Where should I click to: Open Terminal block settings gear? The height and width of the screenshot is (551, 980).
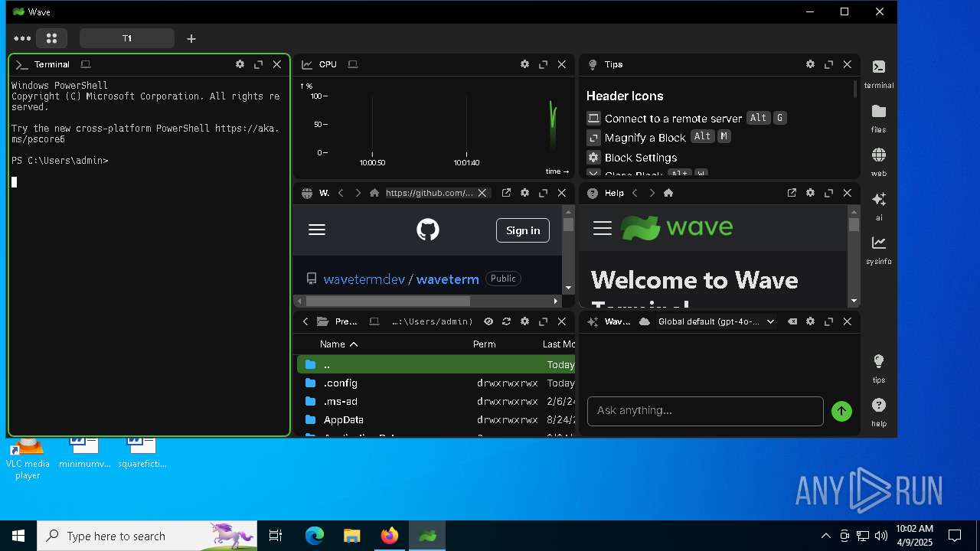tap(240, 64)
